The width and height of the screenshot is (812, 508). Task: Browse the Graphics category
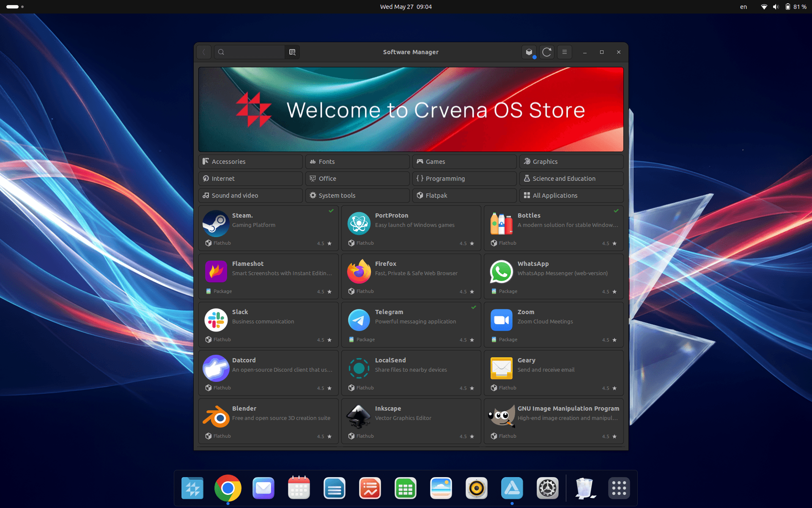click(571, 162)
